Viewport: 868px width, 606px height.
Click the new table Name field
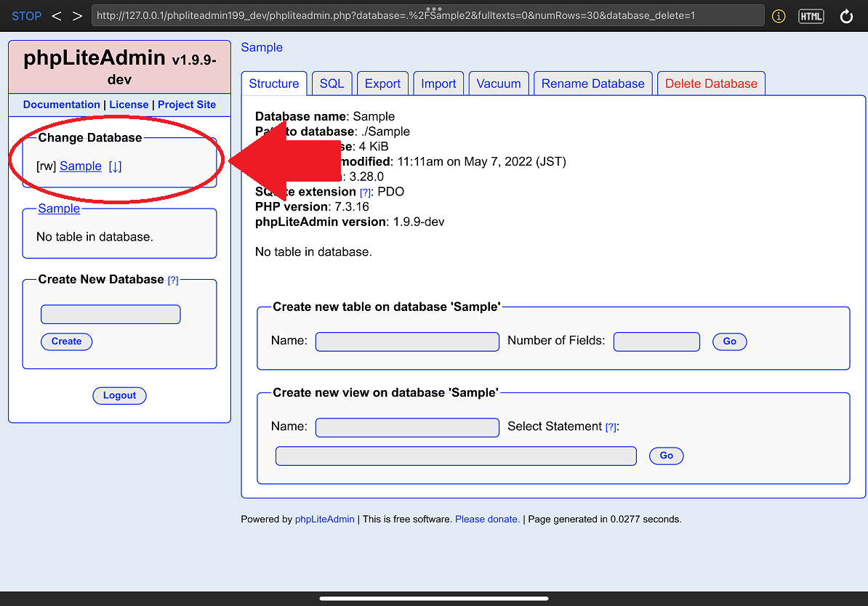click(407, 342)
